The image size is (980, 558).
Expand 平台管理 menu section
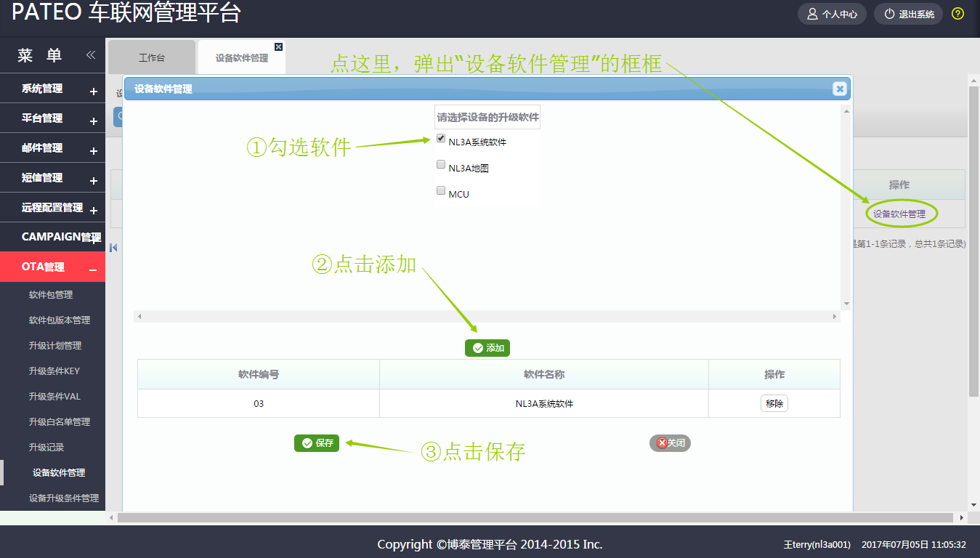coord(52,118)
